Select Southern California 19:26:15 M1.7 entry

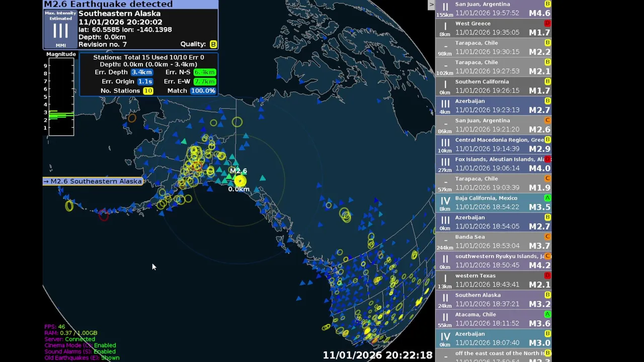click(494, 86)
